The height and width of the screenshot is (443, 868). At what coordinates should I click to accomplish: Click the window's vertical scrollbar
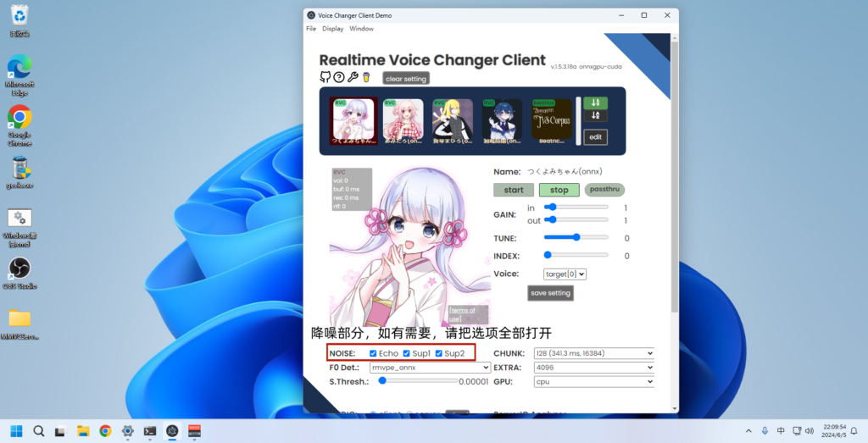pyautogui.click(x=674, y=176)
